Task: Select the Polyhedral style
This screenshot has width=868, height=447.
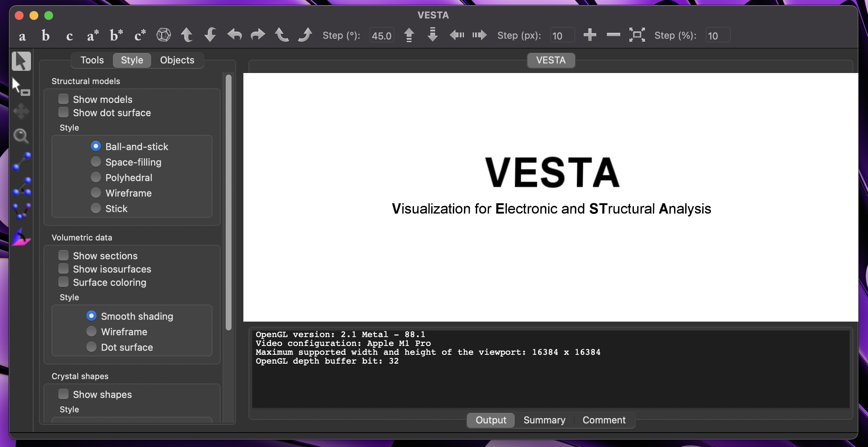Action: pyautogui.click(x=96, y=177)
